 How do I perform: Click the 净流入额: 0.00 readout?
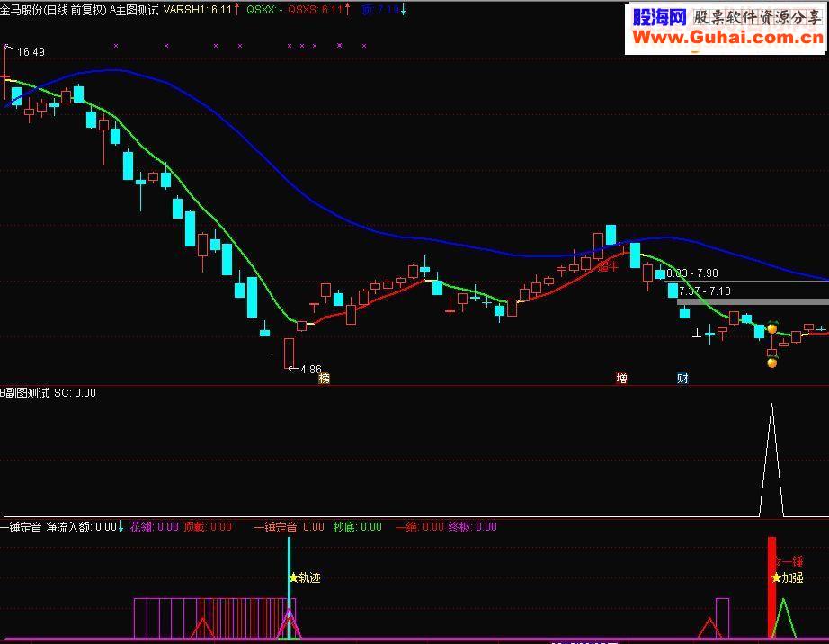(82, 526)
